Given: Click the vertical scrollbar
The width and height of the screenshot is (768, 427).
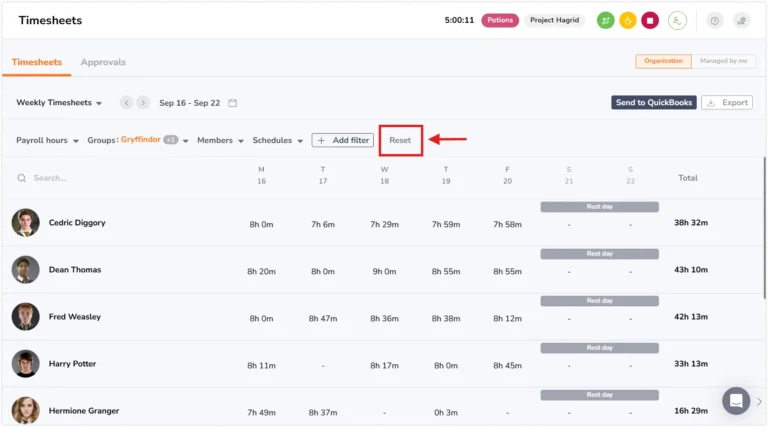Looking at the screenshot, I should click(x=764, y=228).
